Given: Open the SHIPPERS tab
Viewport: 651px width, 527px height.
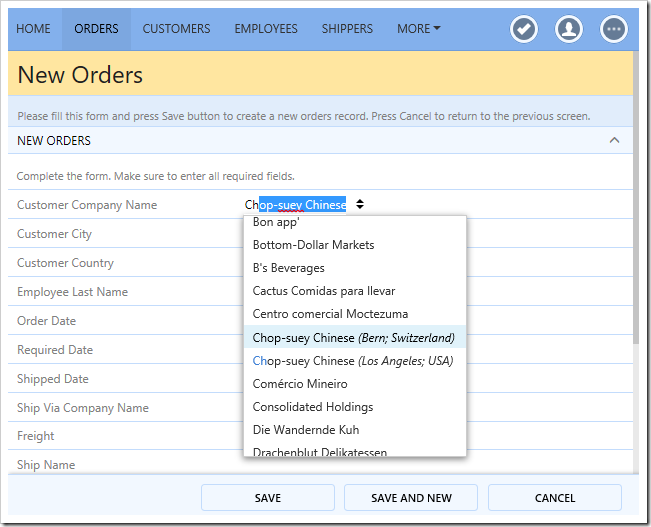Looking at the screenshot, I should (x=347, y=29).
